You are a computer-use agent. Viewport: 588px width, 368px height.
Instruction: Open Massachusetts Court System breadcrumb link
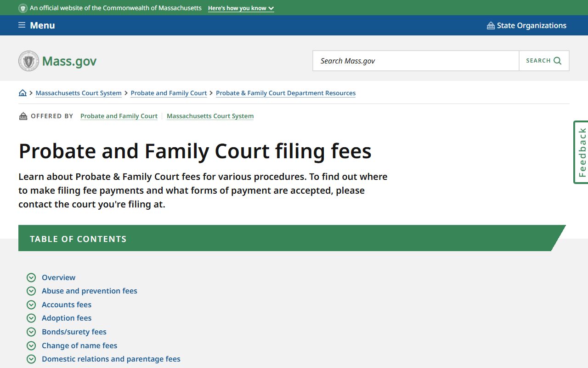(79, 93)
